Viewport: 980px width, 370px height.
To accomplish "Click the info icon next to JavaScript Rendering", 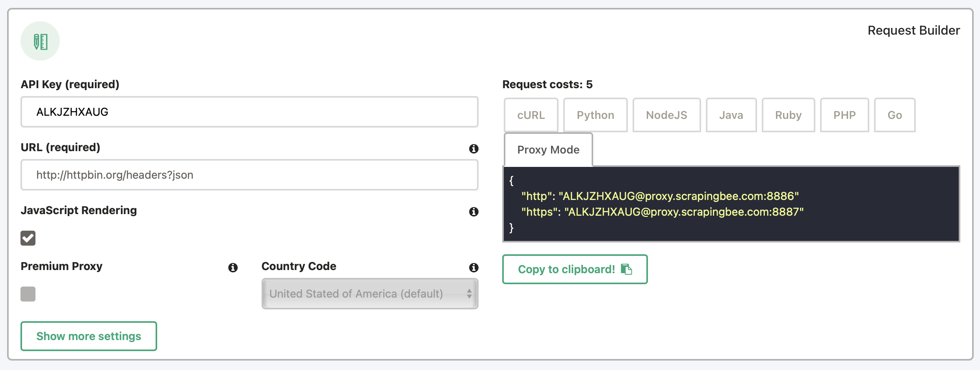I will tap(474, 212).
